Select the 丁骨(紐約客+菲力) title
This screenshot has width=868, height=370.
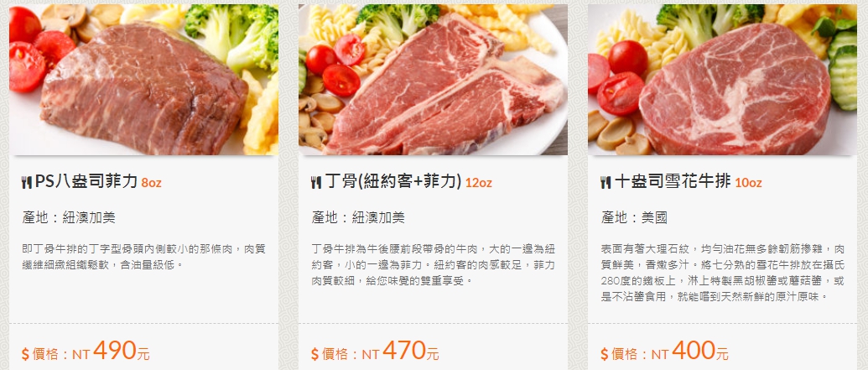[393, 181]
